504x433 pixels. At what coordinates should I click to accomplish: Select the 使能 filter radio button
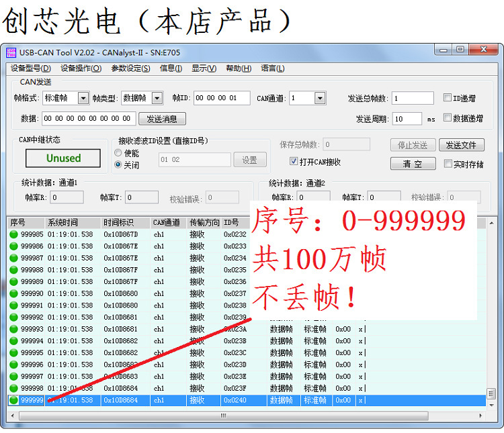(x=118, y=152)
